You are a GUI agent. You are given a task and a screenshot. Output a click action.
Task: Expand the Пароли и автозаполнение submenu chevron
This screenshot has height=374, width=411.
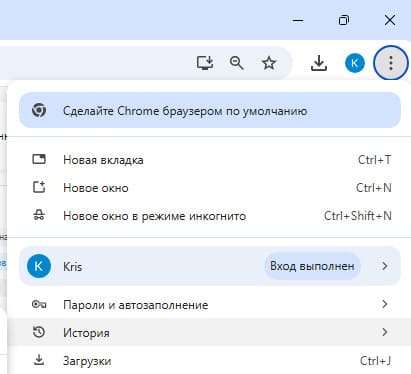tap(385, 304)
